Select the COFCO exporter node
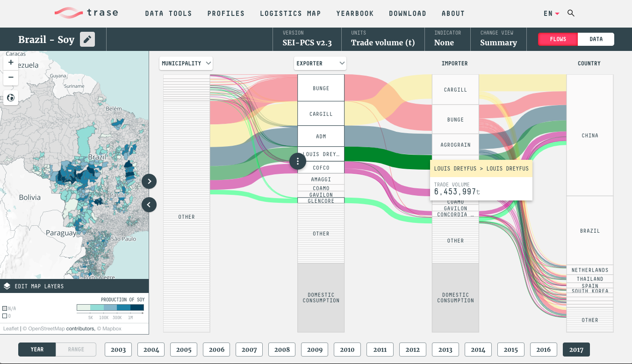Viewport: 632px width, 364px height. coord(321,167)
